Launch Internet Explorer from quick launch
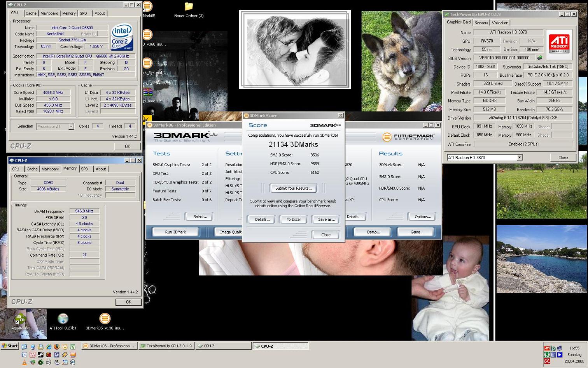The width and height of the screenshot is (588, 368). pyautogui.click(x=49, y=347)
